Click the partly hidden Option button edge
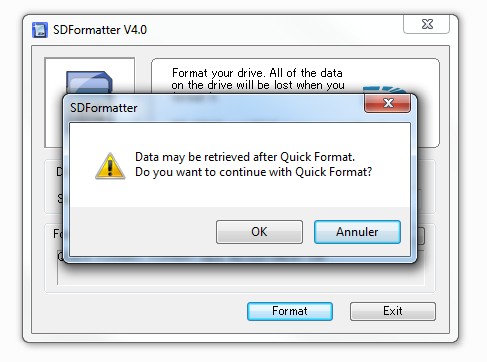 [421, 236]
